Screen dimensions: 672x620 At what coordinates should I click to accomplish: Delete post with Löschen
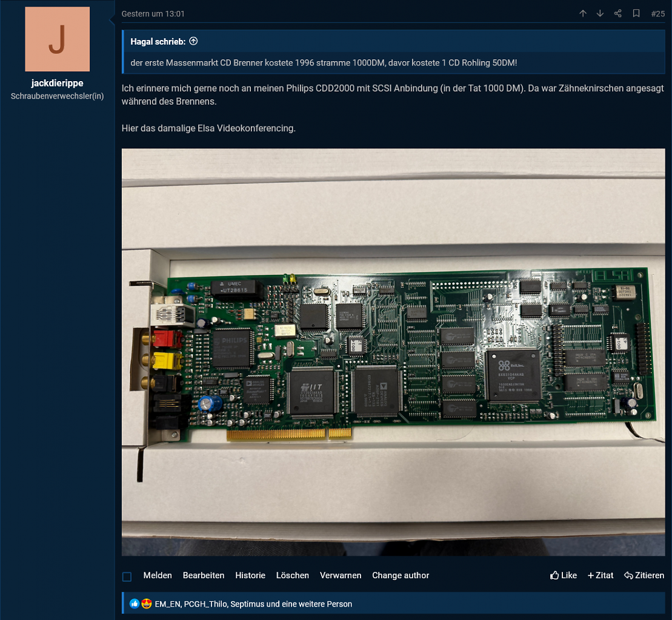point(292,575)
